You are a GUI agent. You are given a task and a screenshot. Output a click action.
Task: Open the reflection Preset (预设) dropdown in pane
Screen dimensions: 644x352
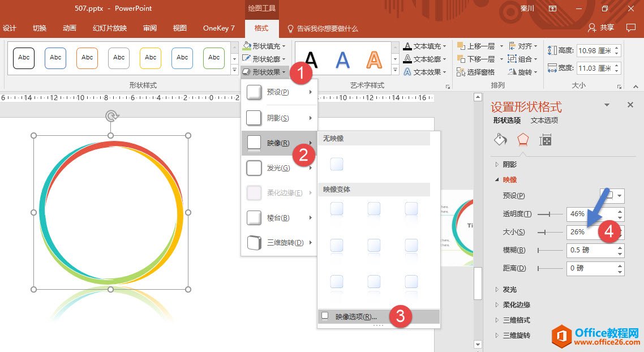click(612, 196)
